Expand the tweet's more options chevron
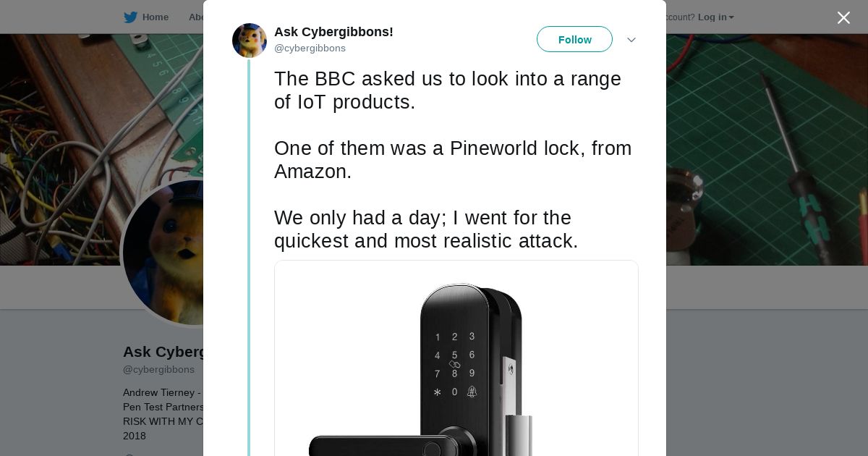The image size is (868, 456). coord(631,40)
